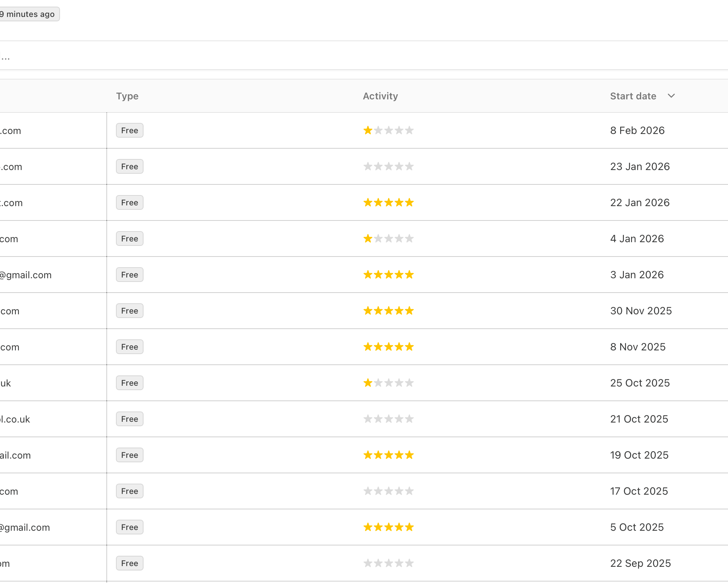Click empty star rating on 23 Jan 2026 row
728x583 pixels.
click(x=388, y=167)
